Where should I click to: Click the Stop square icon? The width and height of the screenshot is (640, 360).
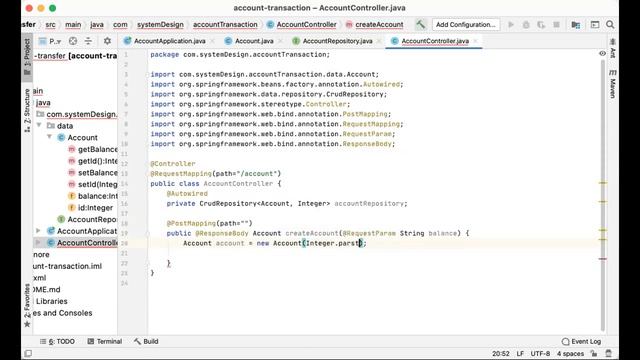tap(556, 24)
